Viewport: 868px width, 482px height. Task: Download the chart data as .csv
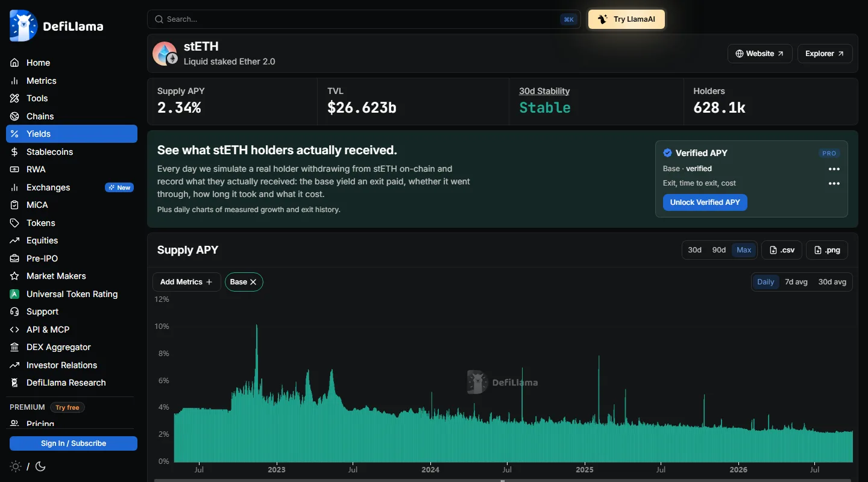[x=782, y=250]
